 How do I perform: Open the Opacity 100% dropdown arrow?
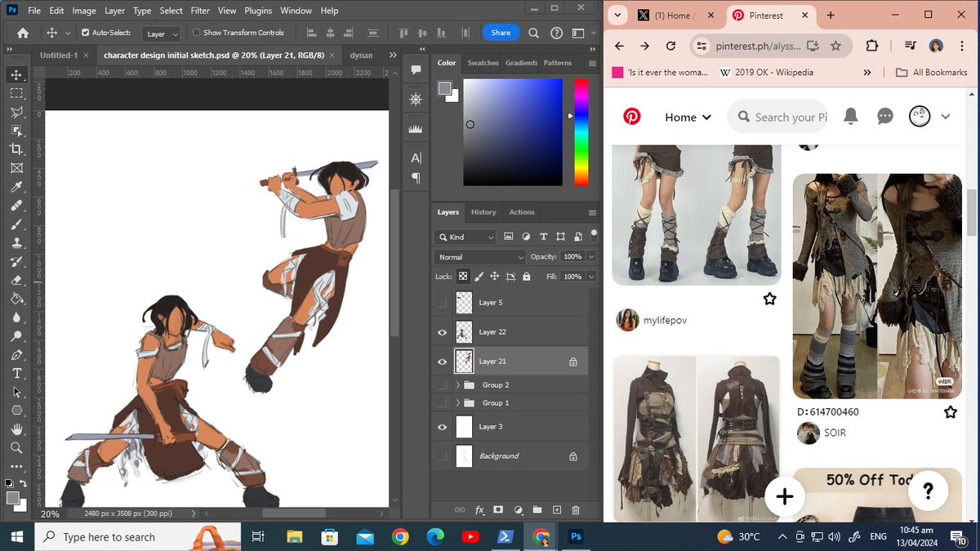[591, 256]
